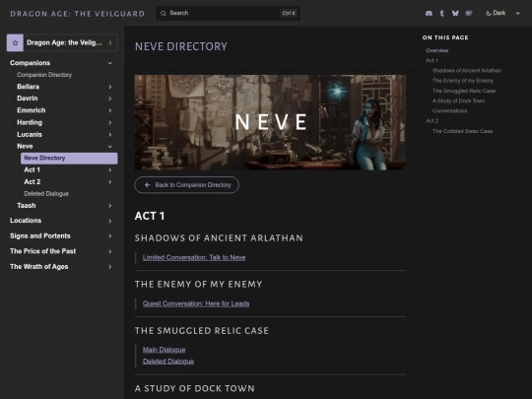Jump to The Smuggled Relic Case in the outline

click(x=464, y=91)
